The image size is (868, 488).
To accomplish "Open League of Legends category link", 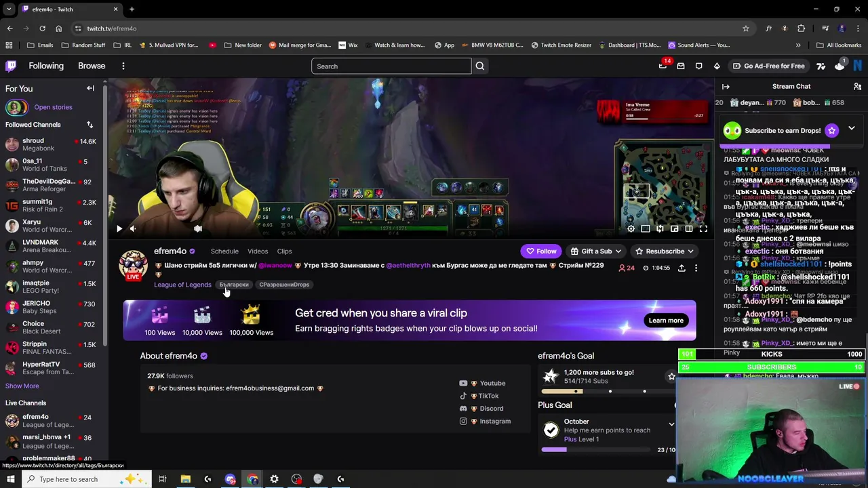I will coord(182,285).
